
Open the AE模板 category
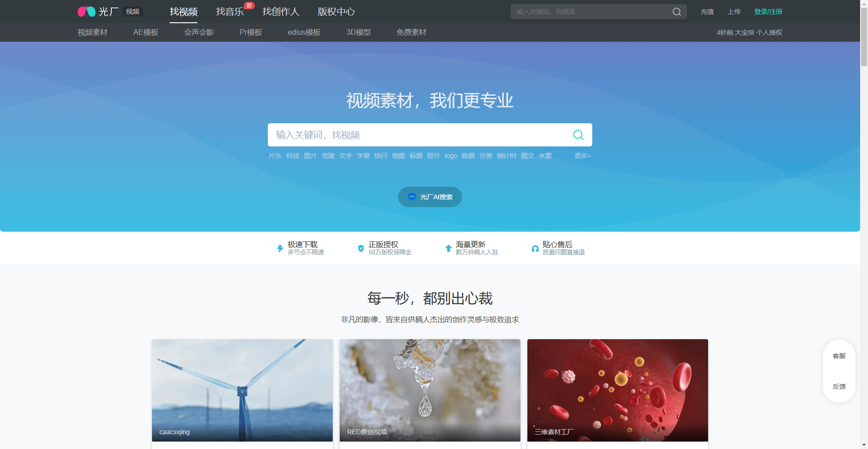point(146,32)
